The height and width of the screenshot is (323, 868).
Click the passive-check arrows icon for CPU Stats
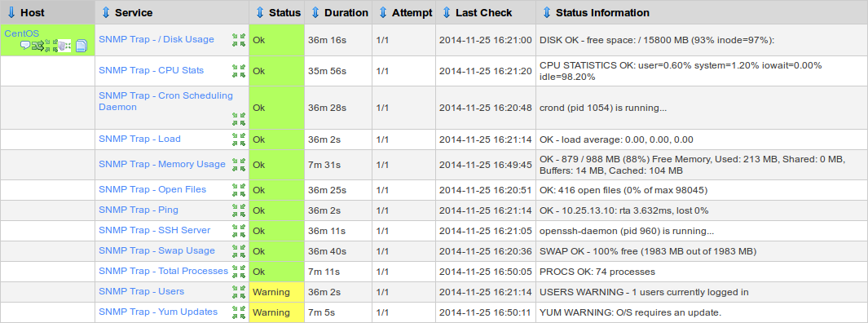tap(239, 70)
